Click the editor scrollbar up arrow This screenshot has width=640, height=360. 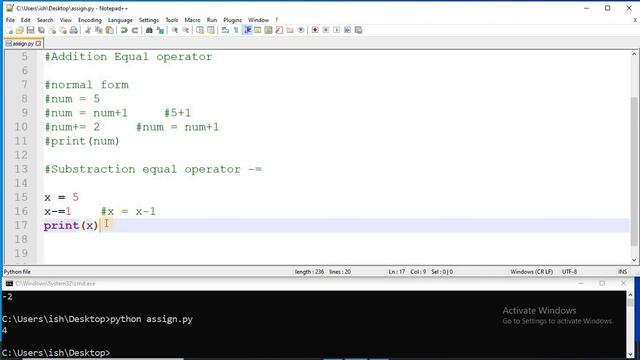click(x=634, y=54)
